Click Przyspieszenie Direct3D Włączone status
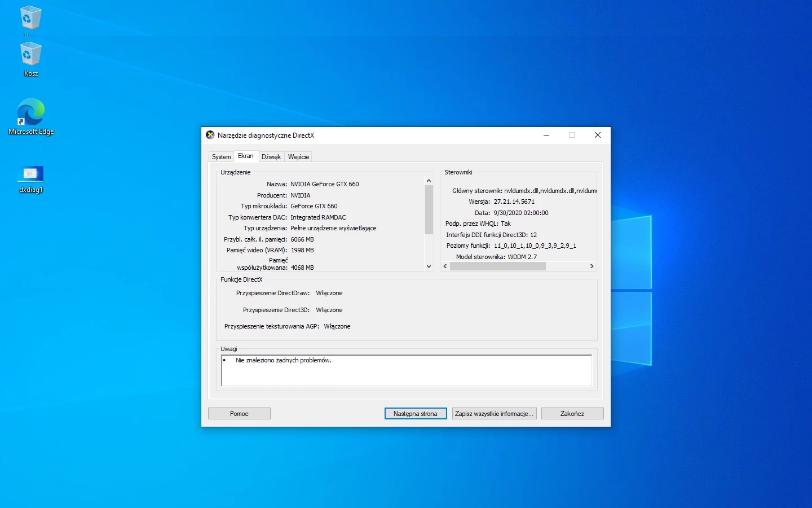812x508 pixels. 329,310
